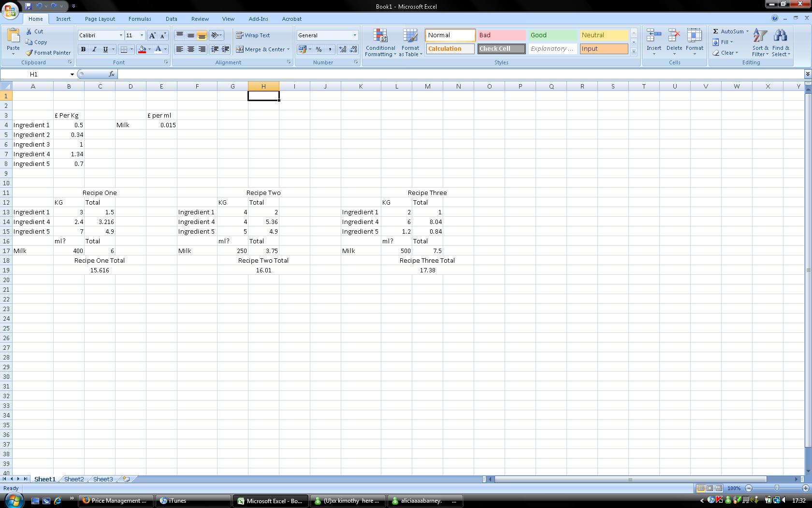Toggle Underline formatting
The image size is (812, 508).
105,49
